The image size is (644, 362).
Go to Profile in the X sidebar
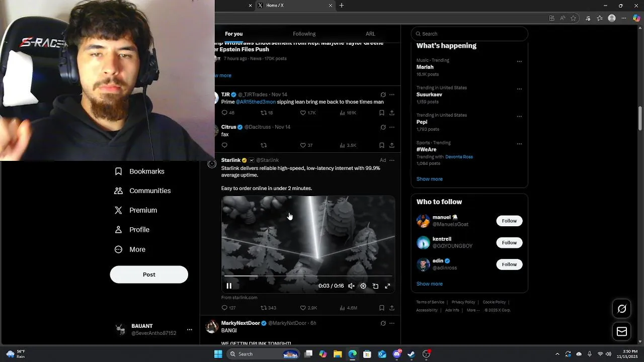point(132,230)
